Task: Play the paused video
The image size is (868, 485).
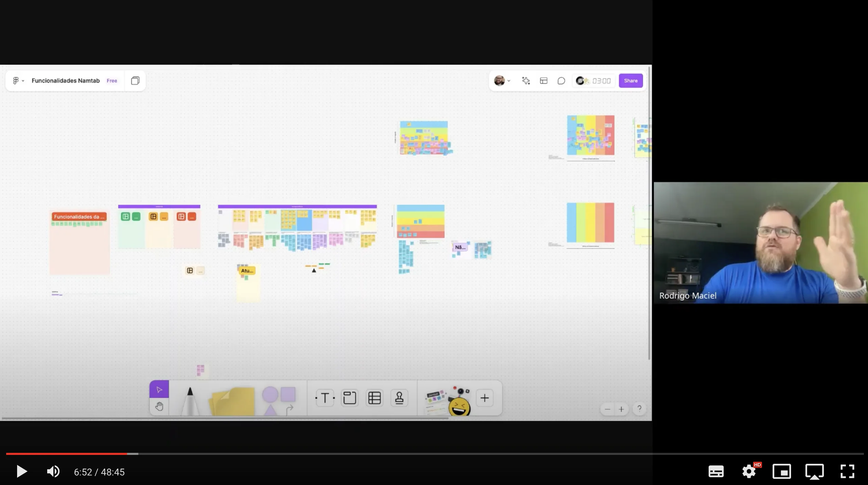Action: [22, 472]
